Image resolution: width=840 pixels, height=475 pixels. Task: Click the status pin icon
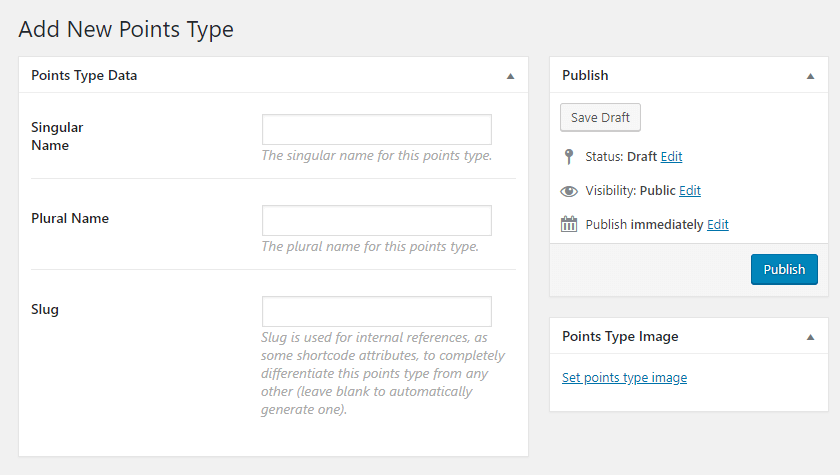pos(569,156)
